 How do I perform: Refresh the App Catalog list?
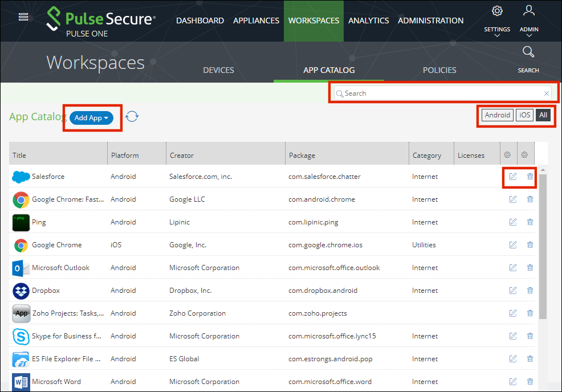tap(132, 116)
